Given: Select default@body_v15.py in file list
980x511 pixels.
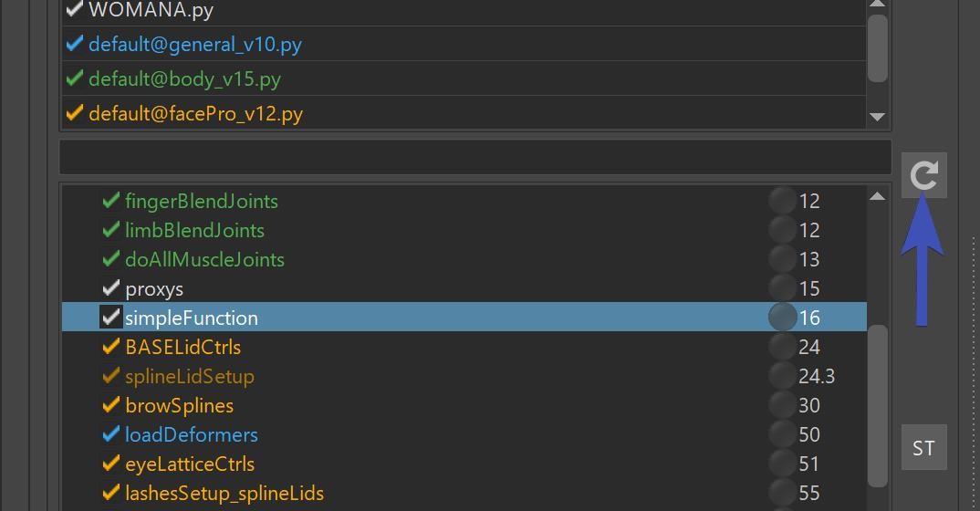Looking at the screenshot, I should pos(464,78).
